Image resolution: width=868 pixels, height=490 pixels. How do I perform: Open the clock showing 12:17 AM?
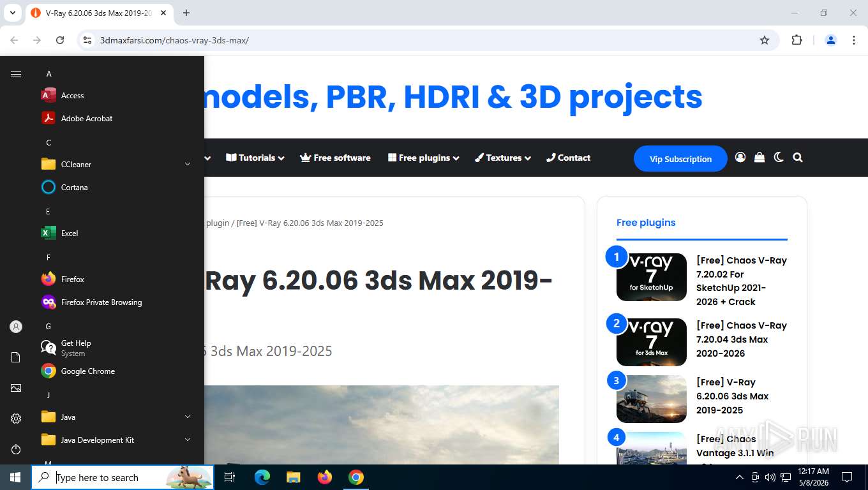814,477
